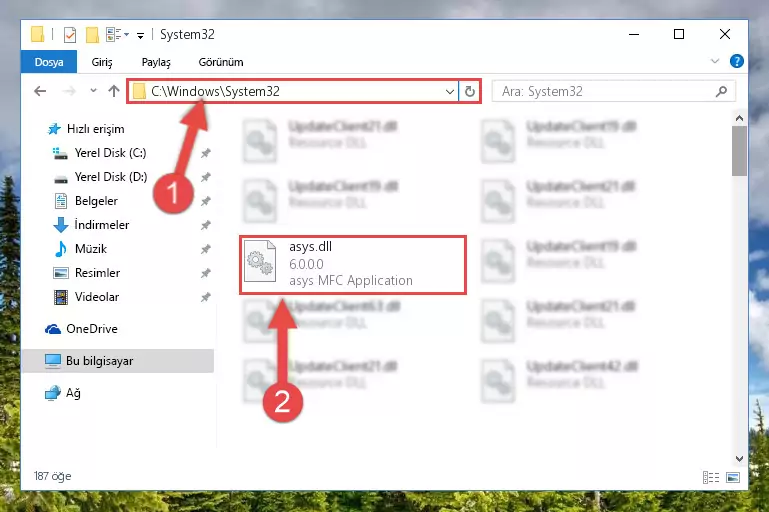Refresh the System32 folder
The width and height of the screenshot is (769, 512).
tap(470, 92)
